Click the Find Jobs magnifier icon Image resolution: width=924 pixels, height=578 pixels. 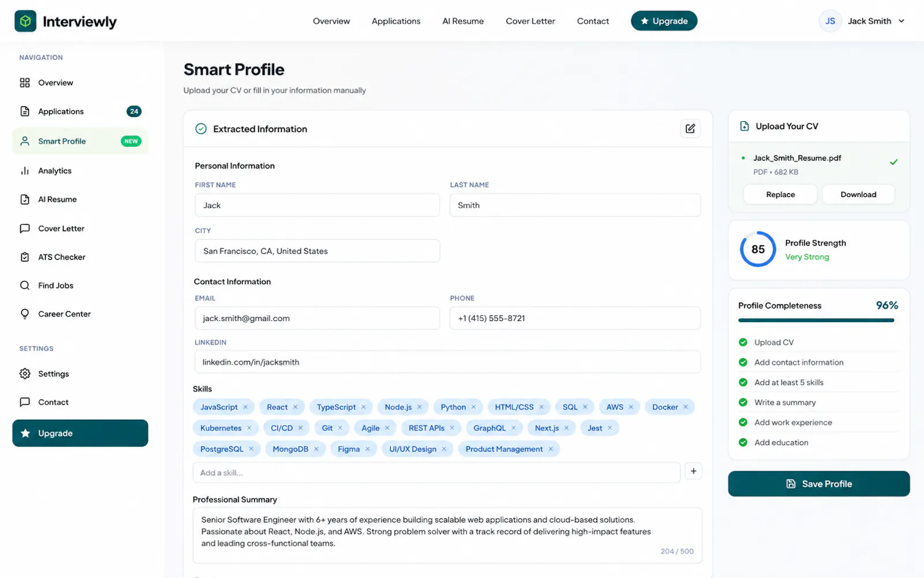point(25,285)
